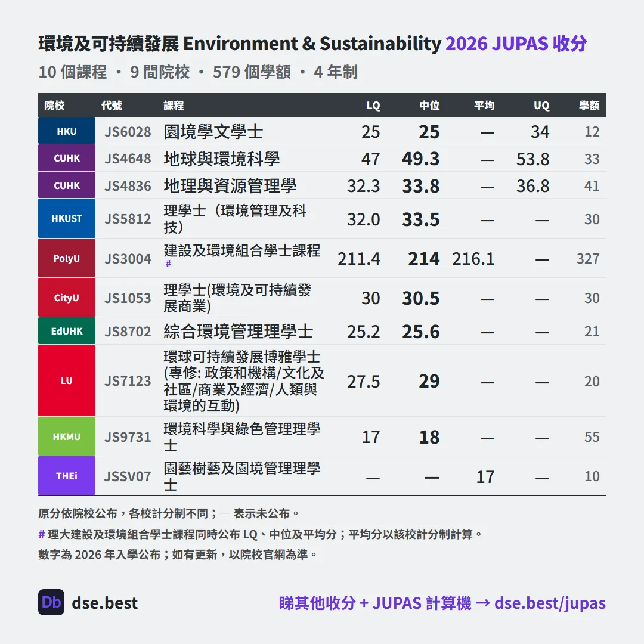Click programme code JS8702
The height and width of the screenshot is (644, 644).
(128, 332)
